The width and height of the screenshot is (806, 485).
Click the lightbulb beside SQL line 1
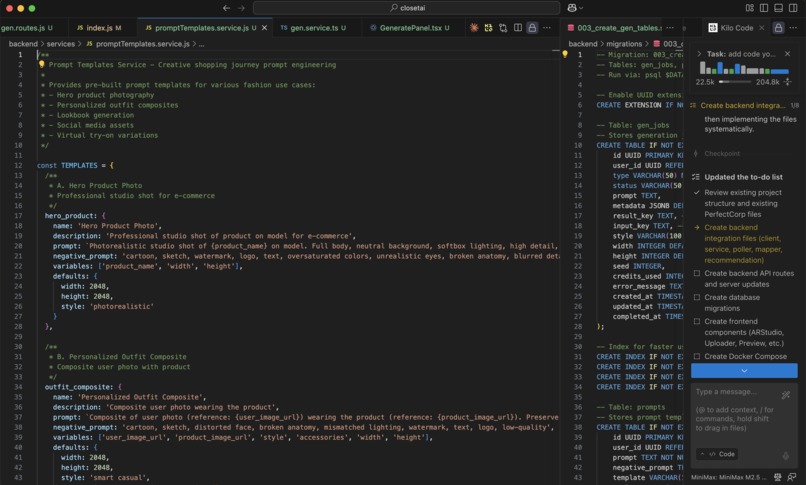pyautogui.click(x=565, y=54)
